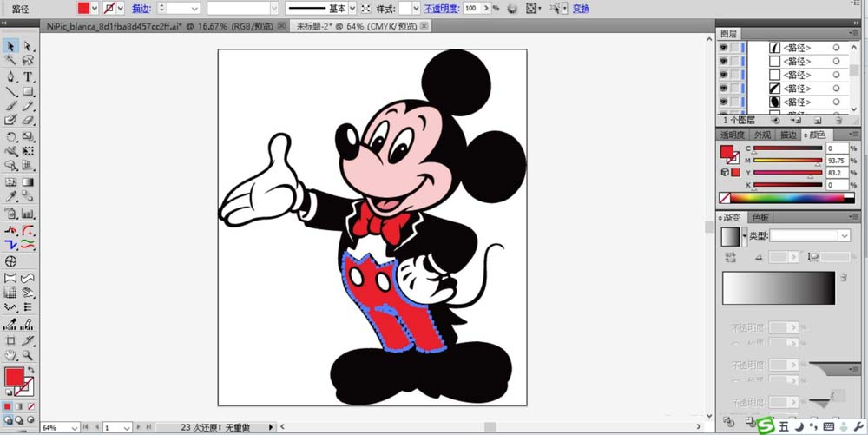The height and width of the screenshot is (435, 868).
Task: Select the Mesh tool
Action: (10, 182)
